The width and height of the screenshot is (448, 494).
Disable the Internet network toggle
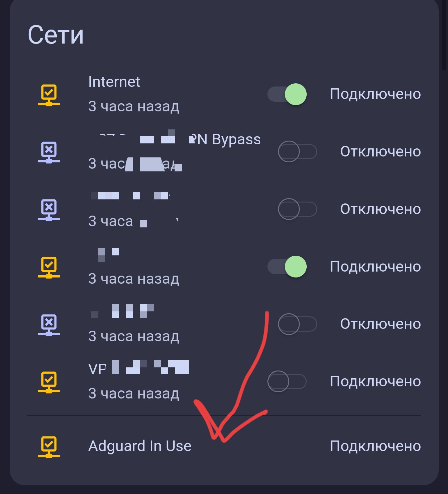[287, 94]
